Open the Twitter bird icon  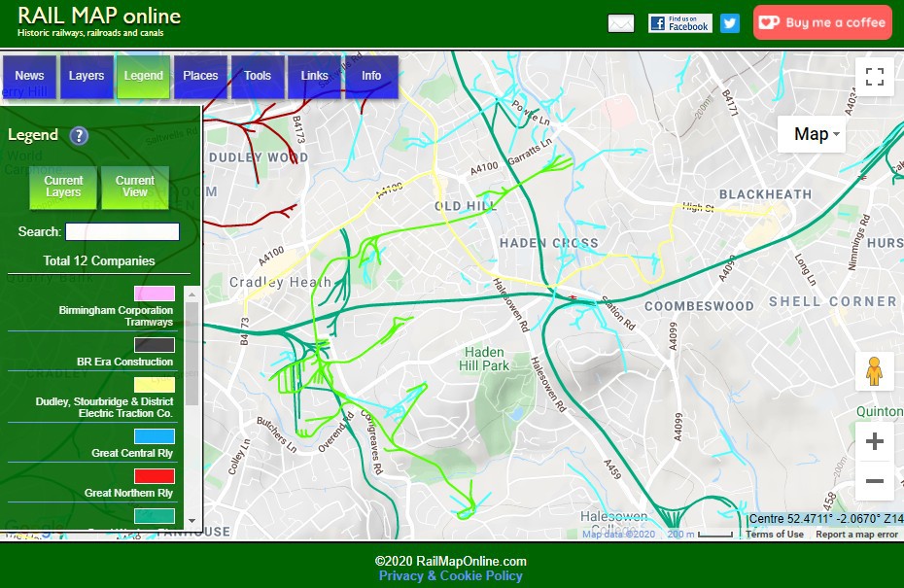pos(730,23)
